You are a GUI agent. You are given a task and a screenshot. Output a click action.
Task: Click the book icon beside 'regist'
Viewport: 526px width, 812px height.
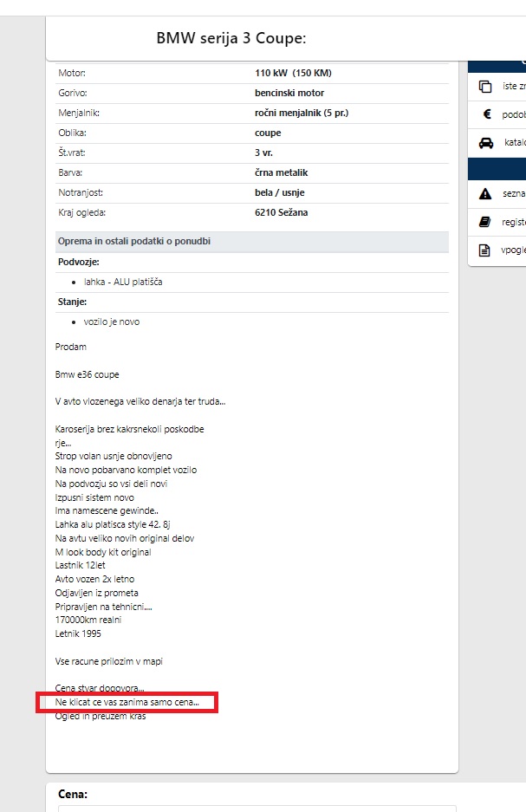(484, 222)
